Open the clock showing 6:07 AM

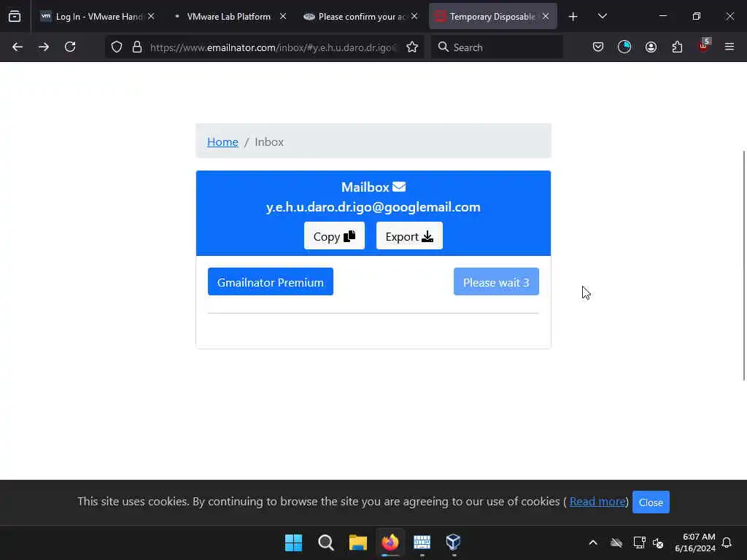(695, 542)
